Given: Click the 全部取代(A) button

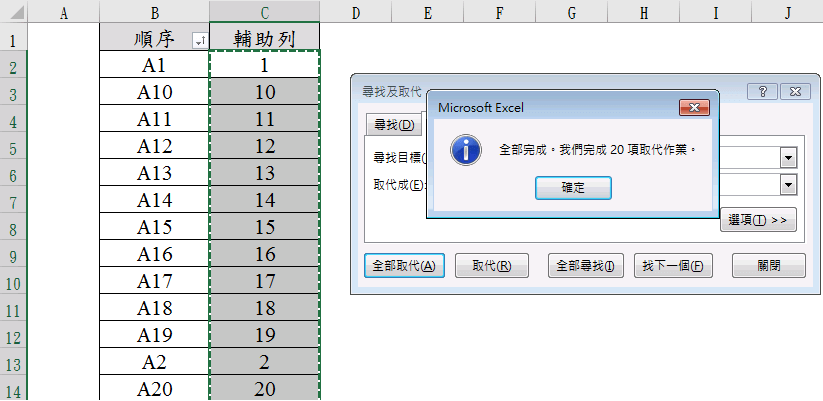Looking at the screenshot, I should point(403,266).
